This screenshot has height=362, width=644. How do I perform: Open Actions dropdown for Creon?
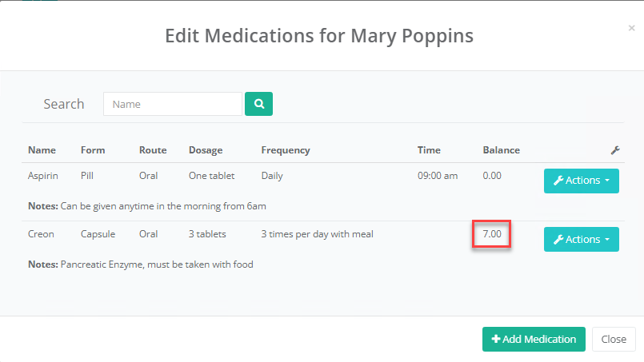[x=581, y=239]
